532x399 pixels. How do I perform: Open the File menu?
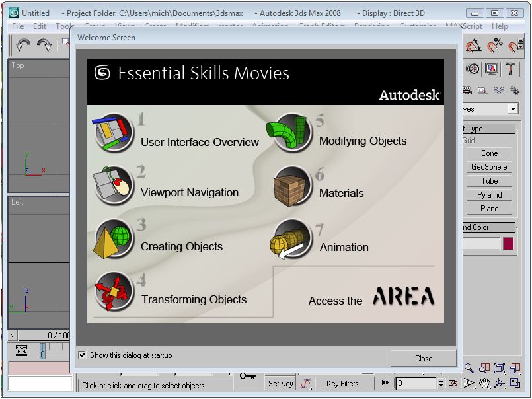18,26
